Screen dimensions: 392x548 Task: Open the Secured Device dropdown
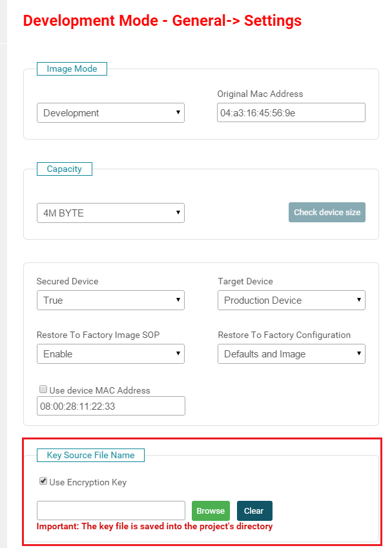coord(110,300)
